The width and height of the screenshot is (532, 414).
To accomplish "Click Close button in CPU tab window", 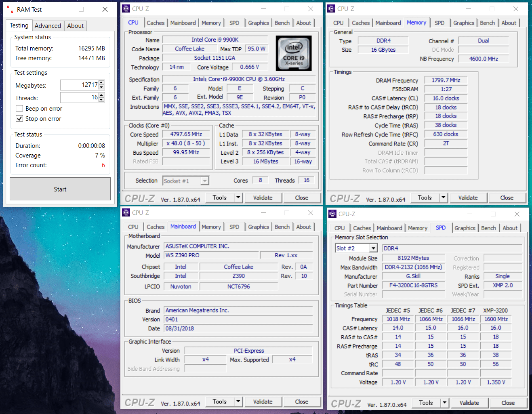I will [x=301, y=198].
